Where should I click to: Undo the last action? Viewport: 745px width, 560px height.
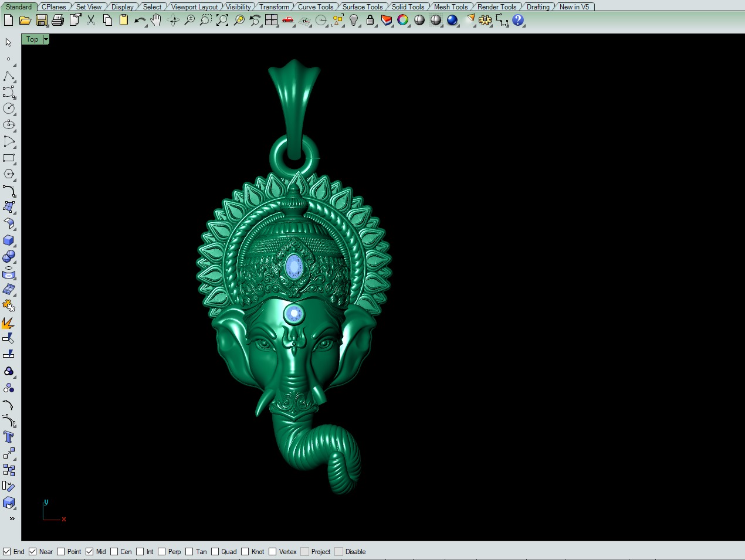coord(140,20)
